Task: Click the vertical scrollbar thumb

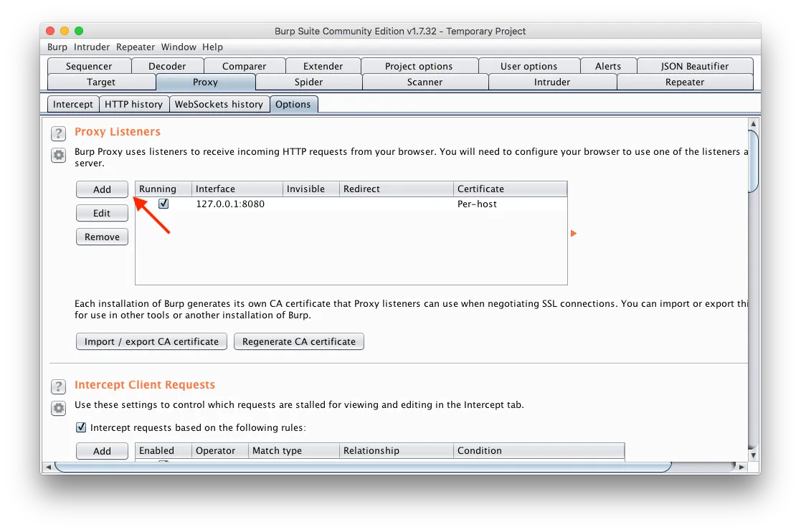Action: click(x=753, y=161)
